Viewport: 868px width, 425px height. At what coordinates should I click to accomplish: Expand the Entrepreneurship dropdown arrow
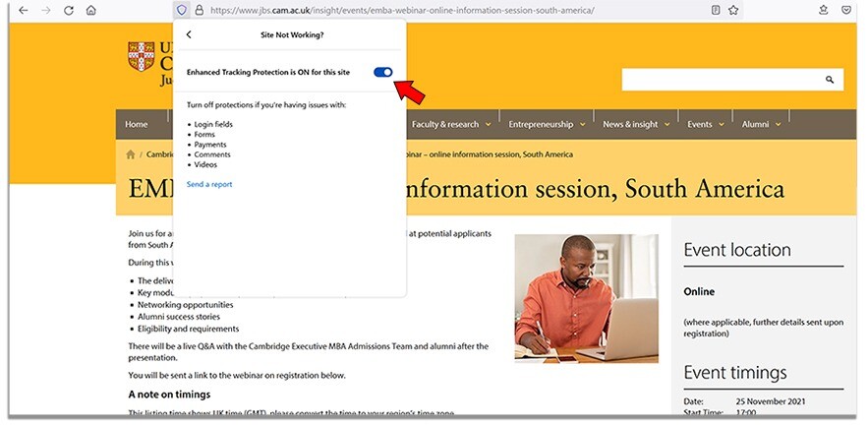pos(582,125)
